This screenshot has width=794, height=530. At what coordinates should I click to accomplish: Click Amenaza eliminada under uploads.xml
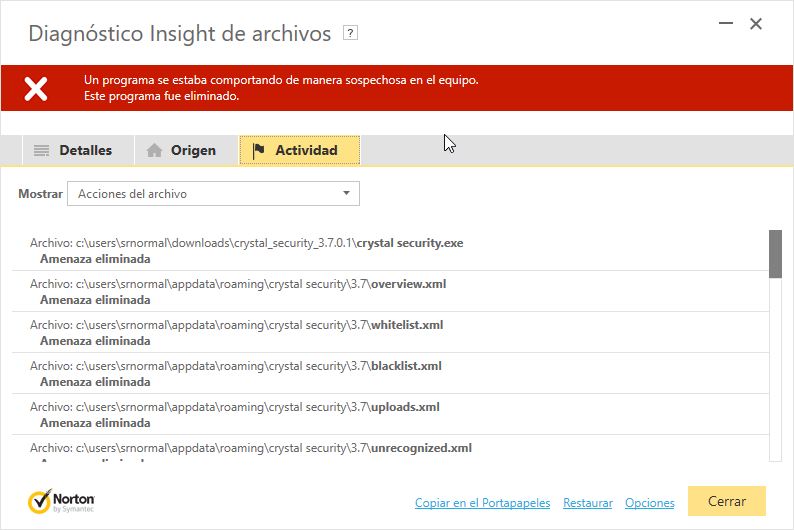tap(95, 423)
